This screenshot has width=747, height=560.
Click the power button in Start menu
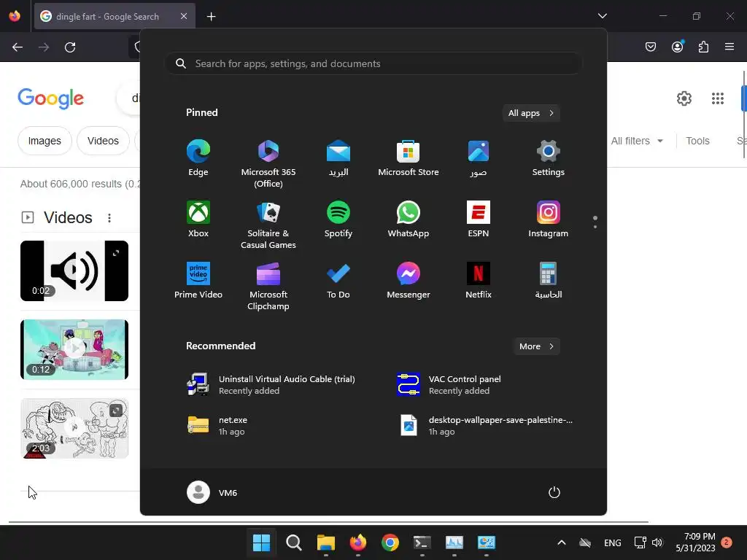coord(554,492)
